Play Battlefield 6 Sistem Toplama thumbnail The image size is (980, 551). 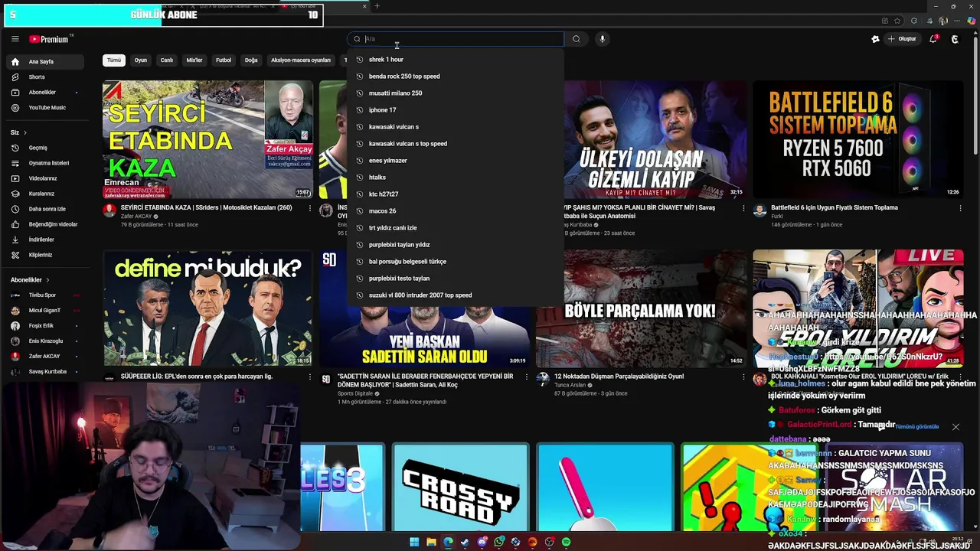857,139
